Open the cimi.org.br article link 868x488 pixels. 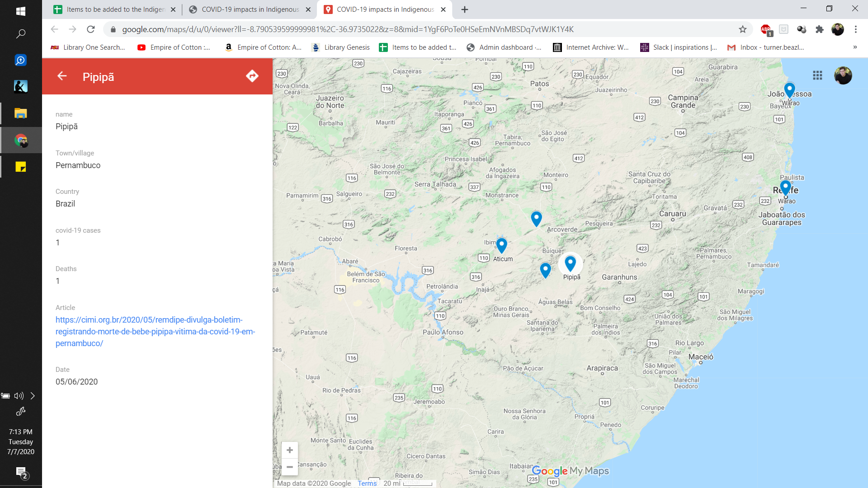155,331
